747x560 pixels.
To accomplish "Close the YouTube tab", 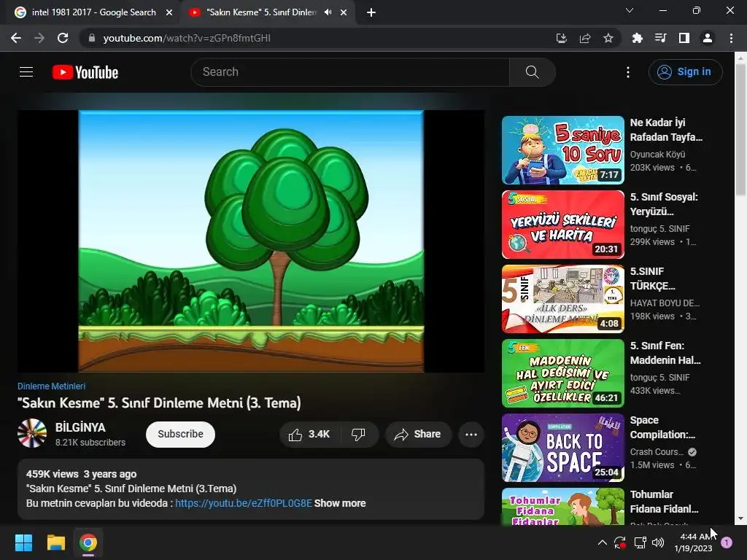I will pyautogui.click(x=344, y=12).
